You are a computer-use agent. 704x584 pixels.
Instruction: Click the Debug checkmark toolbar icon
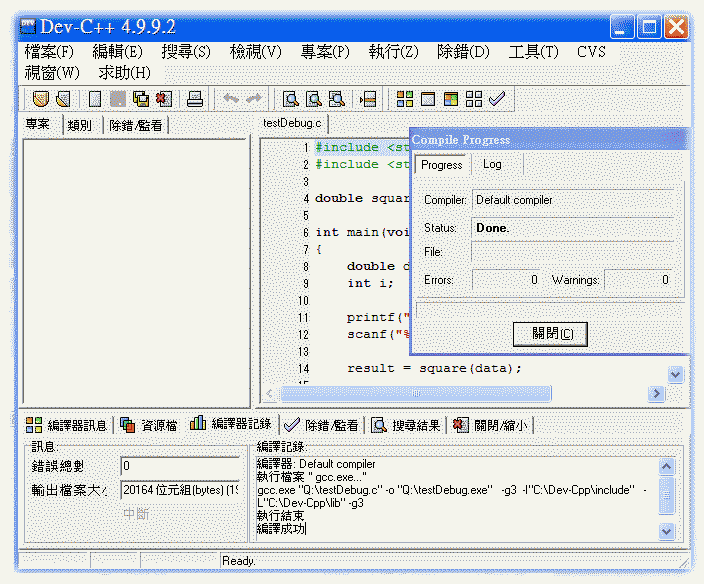click(x=497, y=98)
